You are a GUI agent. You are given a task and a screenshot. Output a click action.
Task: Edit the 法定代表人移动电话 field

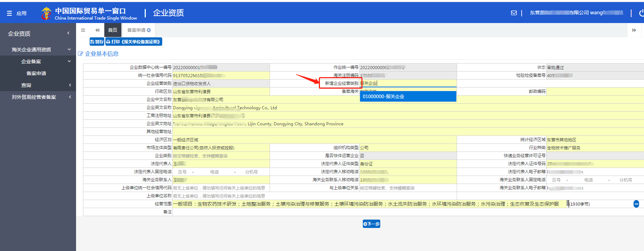[x=408, y=172]
